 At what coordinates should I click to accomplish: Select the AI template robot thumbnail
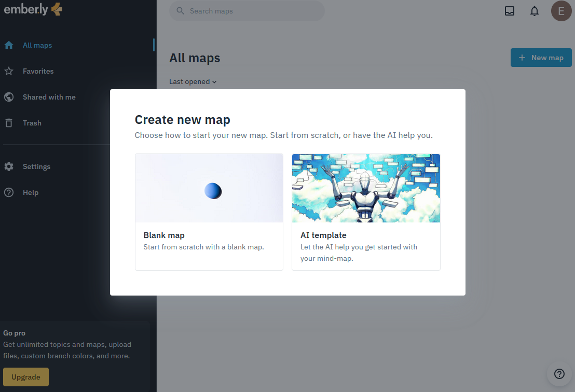(366, 188)
